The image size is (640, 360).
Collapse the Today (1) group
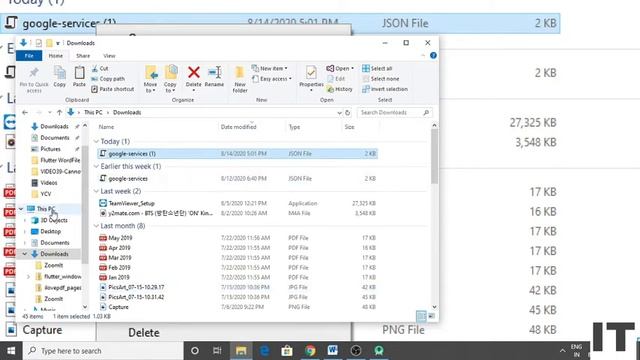coord(96,141)
